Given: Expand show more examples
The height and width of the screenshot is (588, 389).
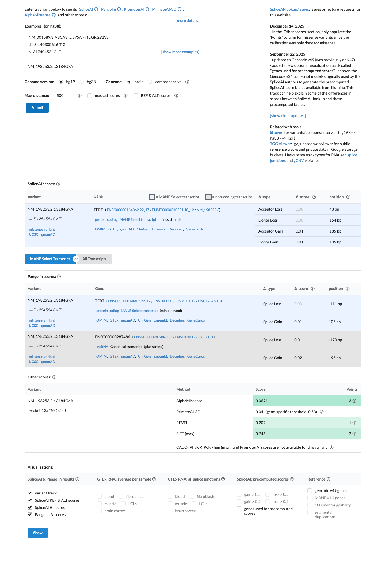Looking at the screenshot, I should point(180,52).
